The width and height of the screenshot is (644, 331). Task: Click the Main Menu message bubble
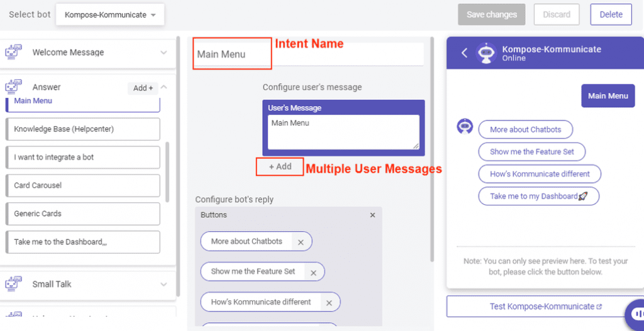[x=608, y=96]
